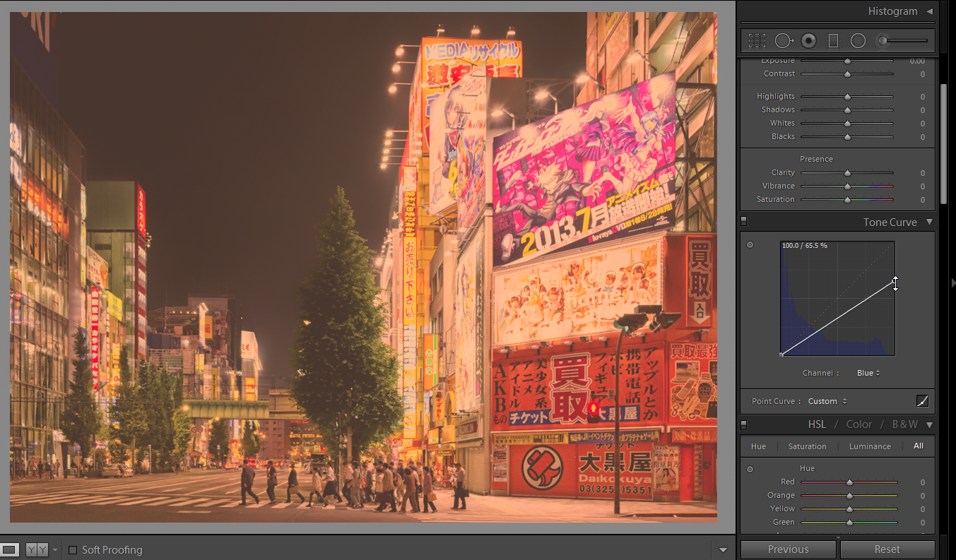This screenshot has width=956, height=560.
Task: Select the Radial Filter tool
Action: (x=858, y=41)
